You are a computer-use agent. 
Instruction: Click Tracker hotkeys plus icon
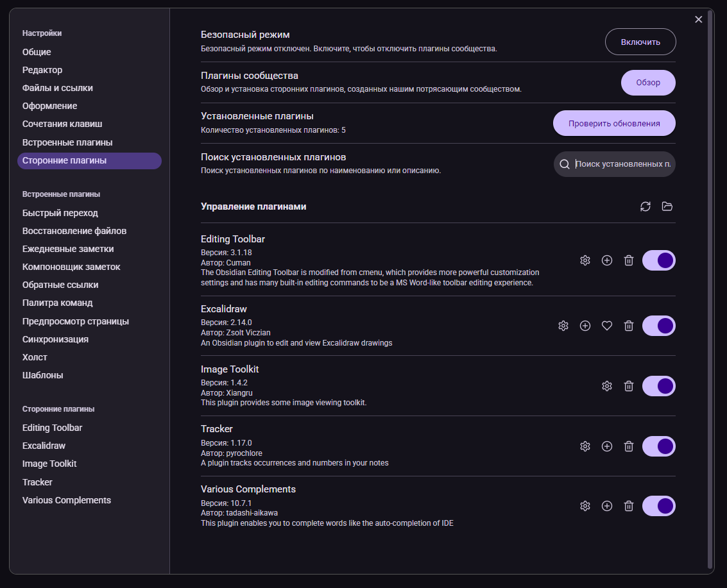[x=607, y=446]
